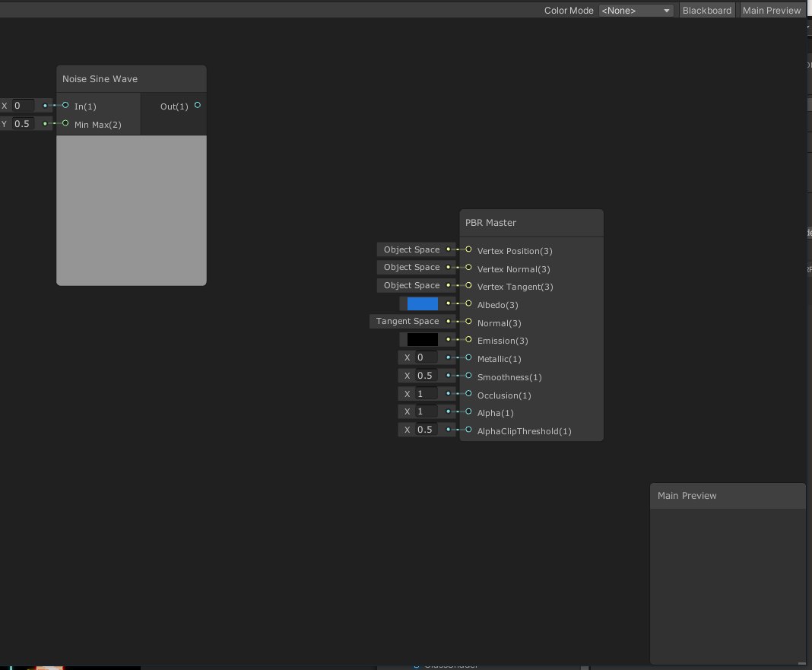The image size is (812, 670).
Task: Open the black Emission color swatch
Action: [423, 339]
